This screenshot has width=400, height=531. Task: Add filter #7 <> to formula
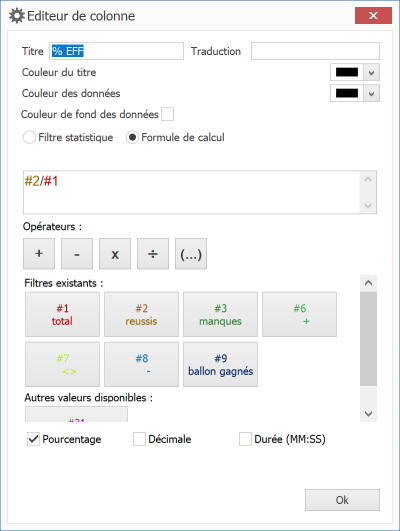pyautogui.click(x=62, y=364)
